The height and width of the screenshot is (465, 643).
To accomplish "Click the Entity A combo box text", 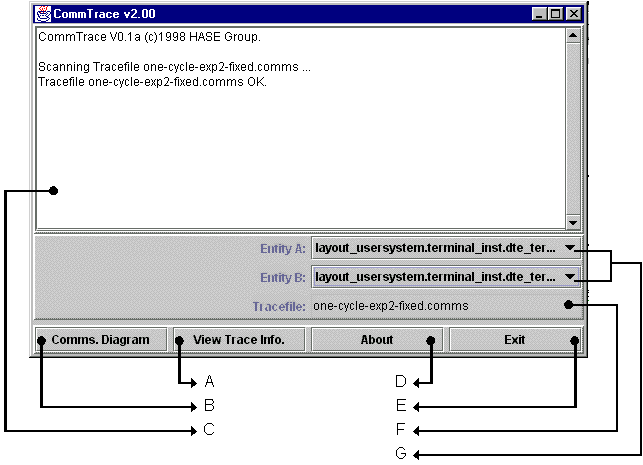I will pos(434,248).
